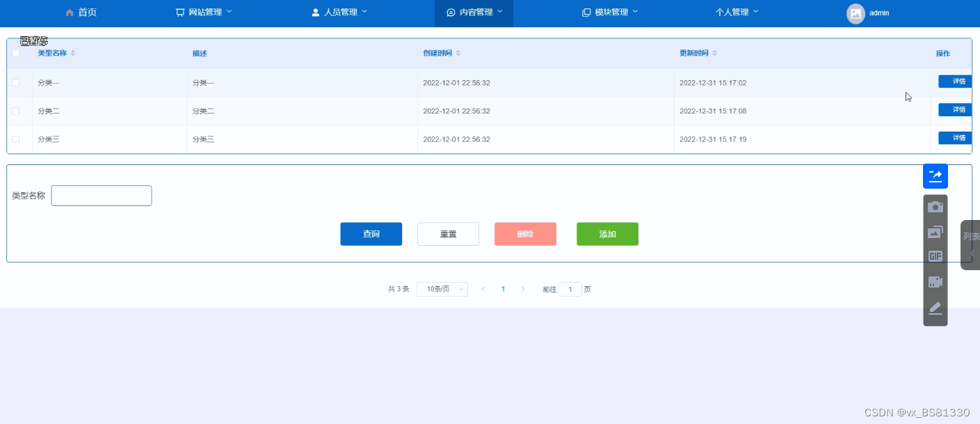
Task: Open 个人管理 menu
Action: (737, 13)
